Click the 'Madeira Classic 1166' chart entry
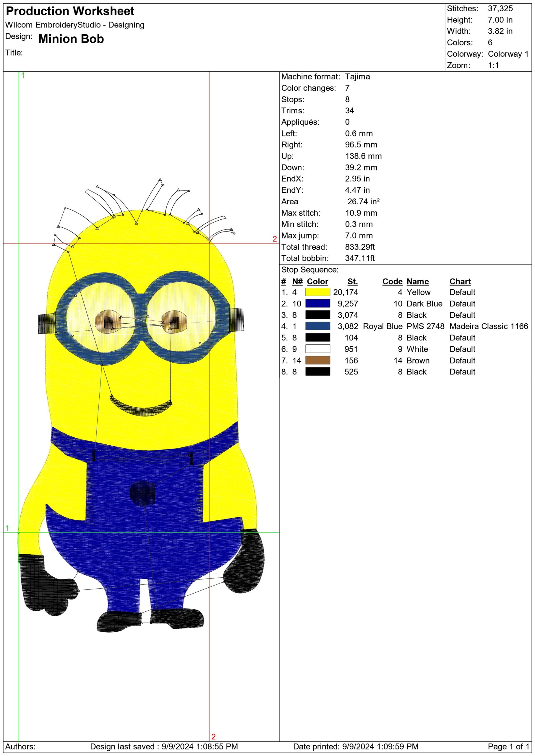The width and height of the screenshot is (535, 756). [x=489, y=326]
